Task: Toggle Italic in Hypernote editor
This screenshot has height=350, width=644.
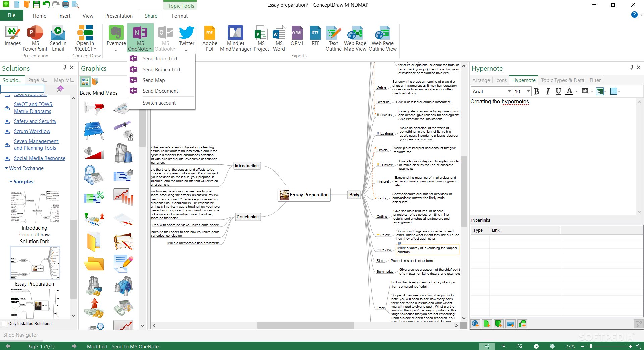Action: click(547, 91)
